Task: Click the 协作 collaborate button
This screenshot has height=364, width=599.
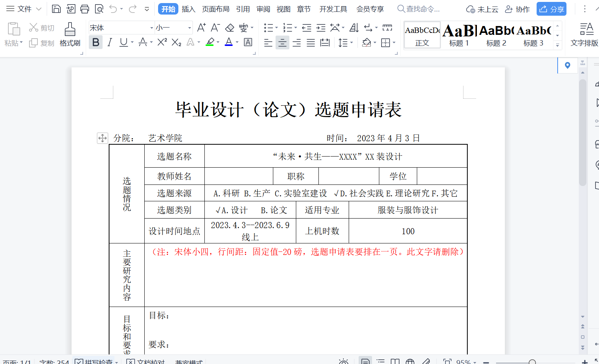Action: pos(517,9)
